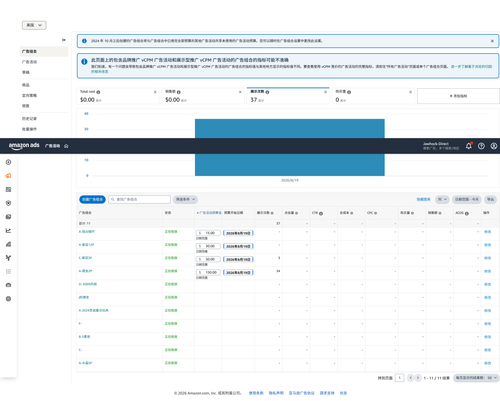The height and width of the screenshot is (401, 500).
Task: Click the bank building icon in rail
Action: (8, 285)
